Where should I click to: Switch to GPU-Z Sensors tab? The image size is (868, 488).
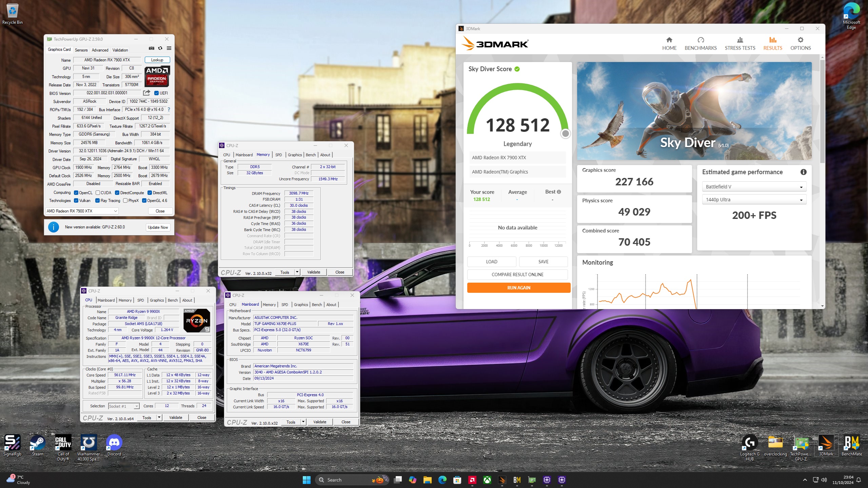click(81, 50)
